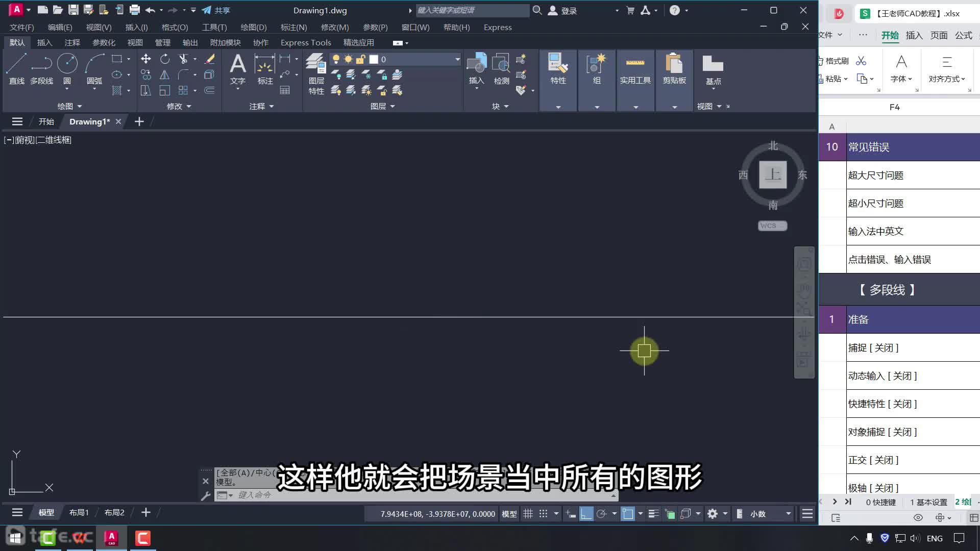Image resolution: width=980 pixels, height=551 pixels.
Task: Click the 开始 start tab
Action: (46, 121)
